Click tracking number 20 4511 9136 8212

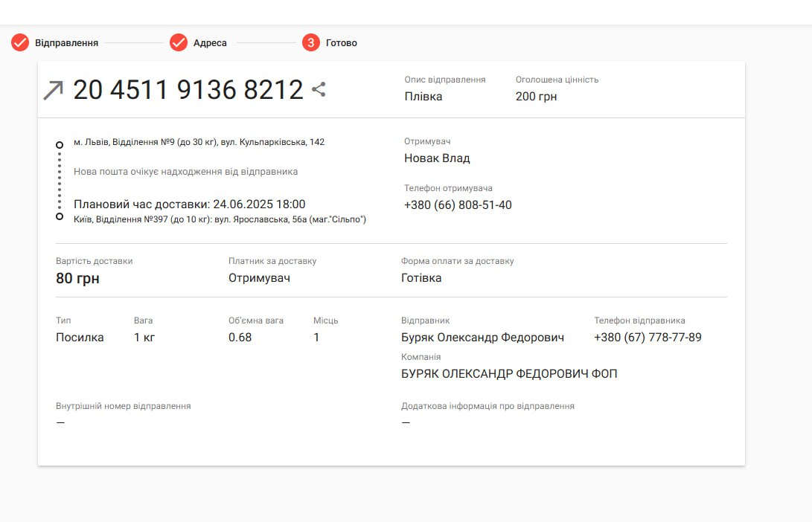[x=188, y=90]
